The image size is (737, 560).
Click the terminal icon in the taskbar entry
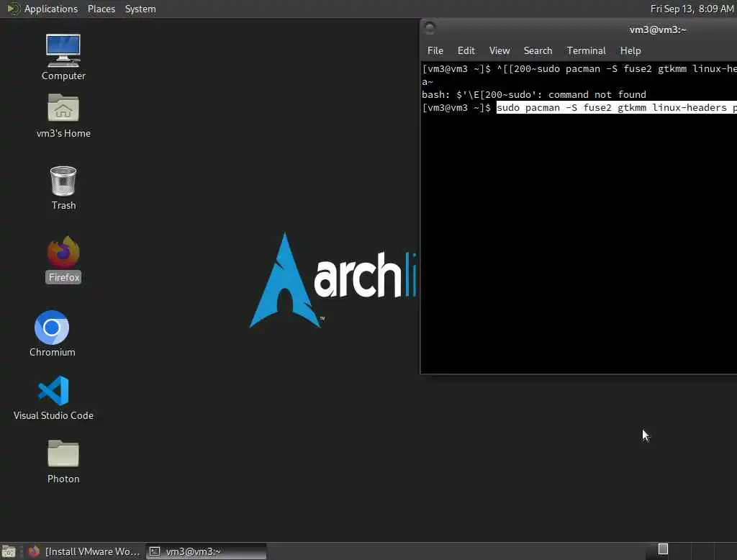[155, 551]
